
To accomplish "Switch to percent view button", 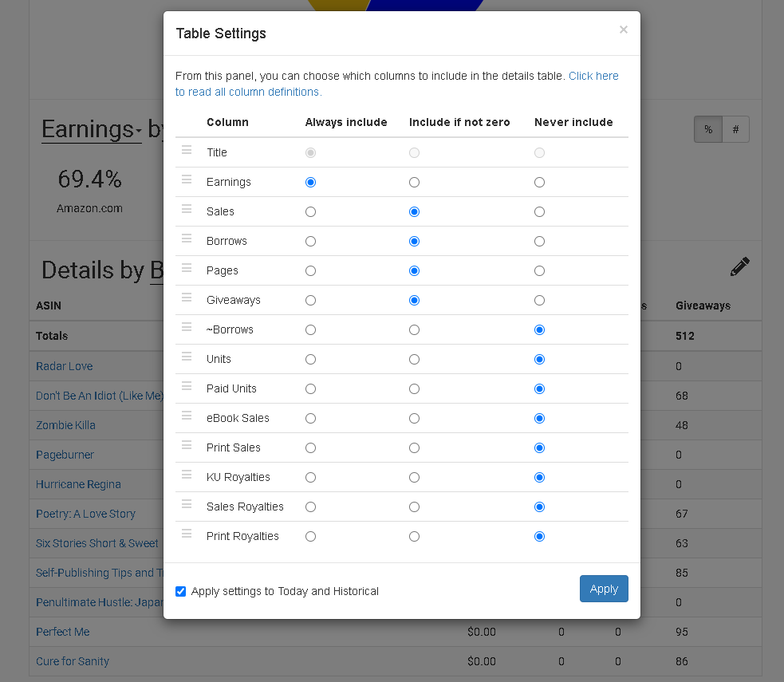I will (708, 129).
